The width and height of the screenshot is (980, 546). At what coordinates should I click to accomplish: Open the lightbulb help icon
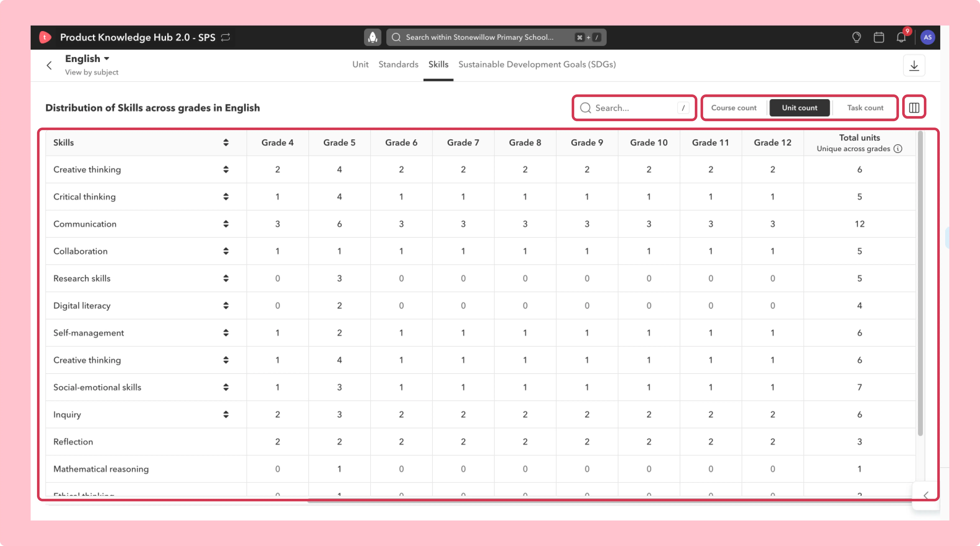(856, 37)
